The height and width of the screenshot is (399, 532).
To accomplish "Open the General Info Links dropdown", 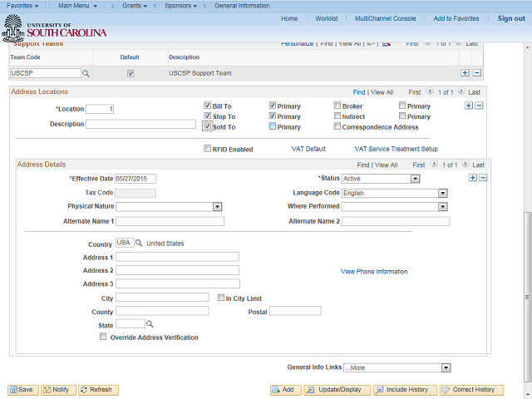I will click(446, 367).
